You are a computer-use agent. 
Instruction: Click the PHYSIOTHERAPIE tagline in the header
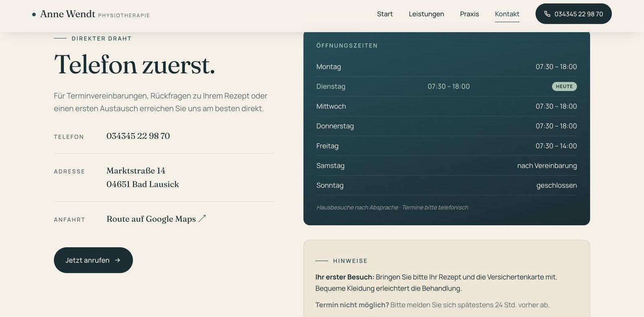click(124, 15)
